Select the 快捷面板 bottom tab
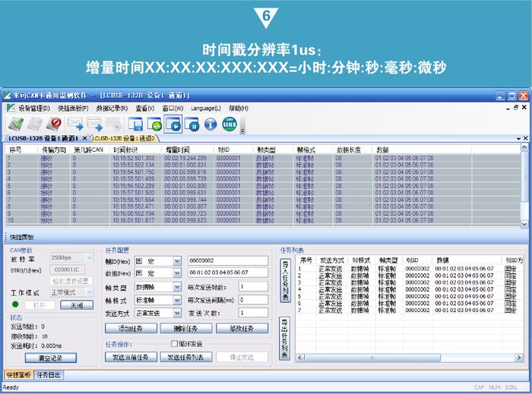 click(19, 375)
